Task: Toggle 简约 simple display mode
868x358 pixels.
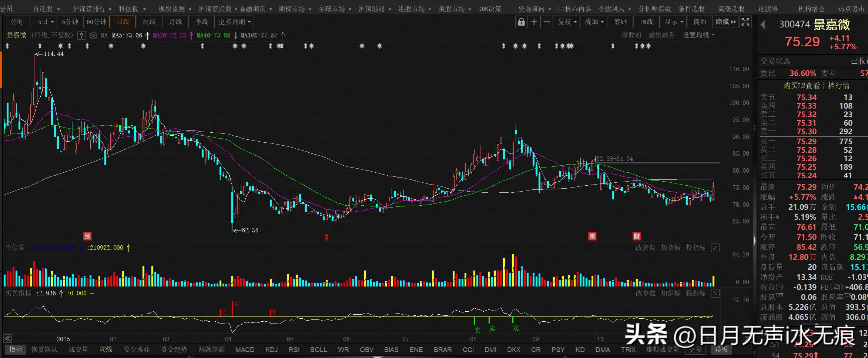Action: click(700, 22)
